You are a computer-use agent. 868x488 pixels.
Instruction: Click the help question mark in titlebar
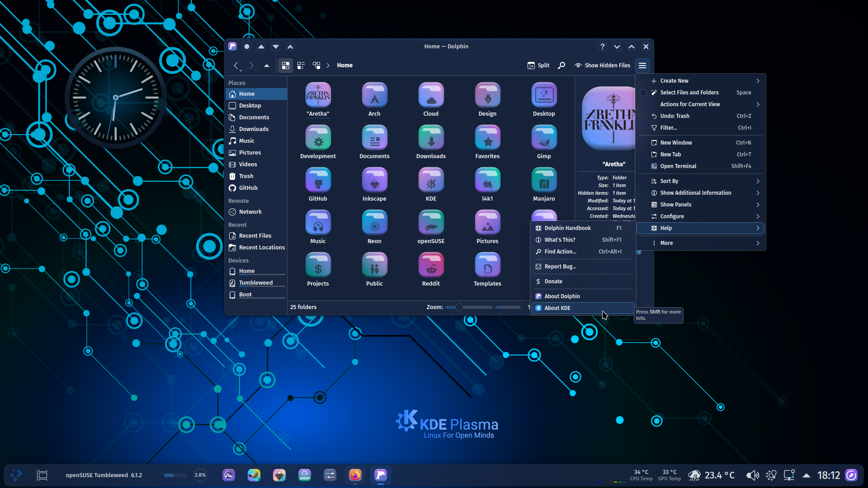tap(602, 47)
